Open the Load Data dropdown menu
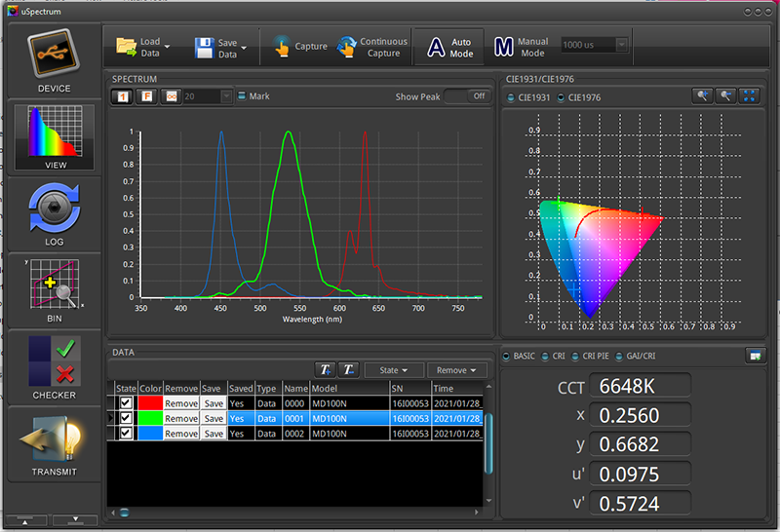Viewport: 780px width, 532px height. 168,46
